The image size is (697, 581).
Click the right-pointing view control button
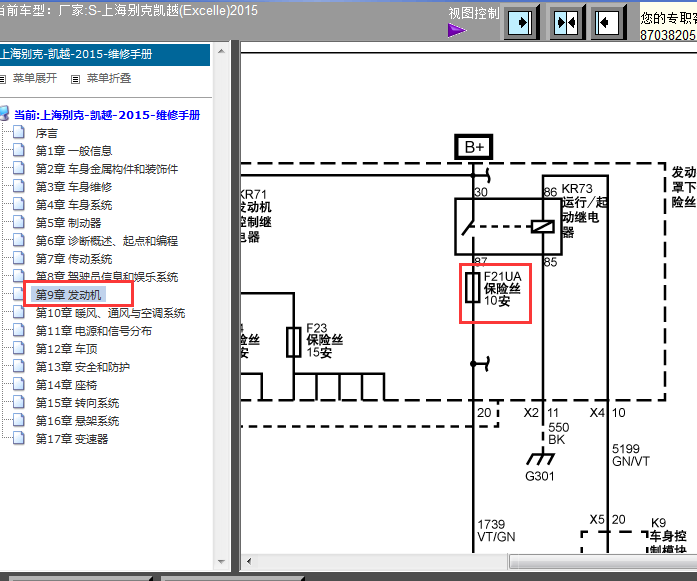click(x=520, y=22)
